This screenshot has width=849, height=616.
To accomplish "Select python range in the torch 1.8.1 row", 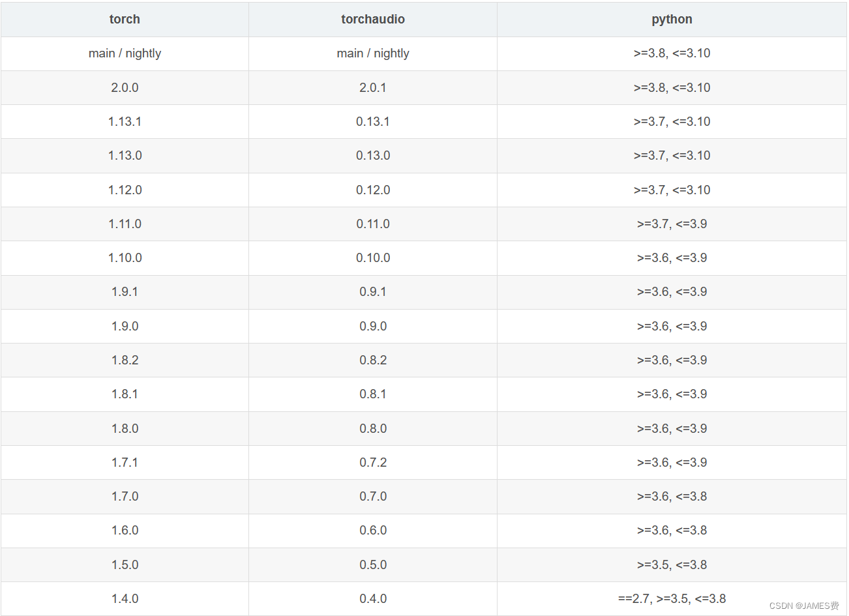I will (672, 394).
